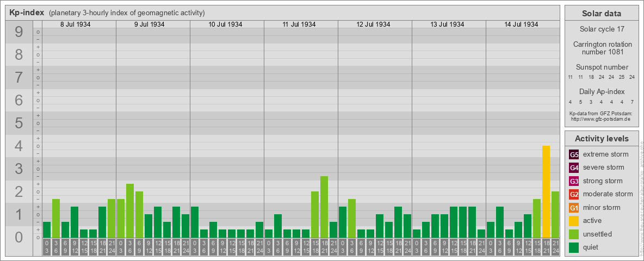Click the '18 21' hour label on 14 Jul
Viewport: 644px width, 261px height.
[x=546, y=247]
